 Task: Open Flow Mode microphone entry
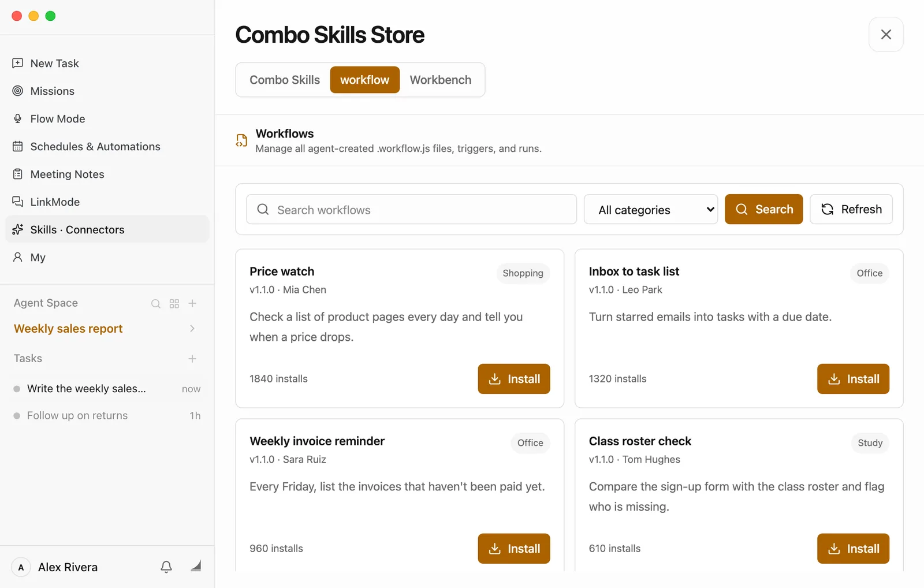(x=107, y=118)
